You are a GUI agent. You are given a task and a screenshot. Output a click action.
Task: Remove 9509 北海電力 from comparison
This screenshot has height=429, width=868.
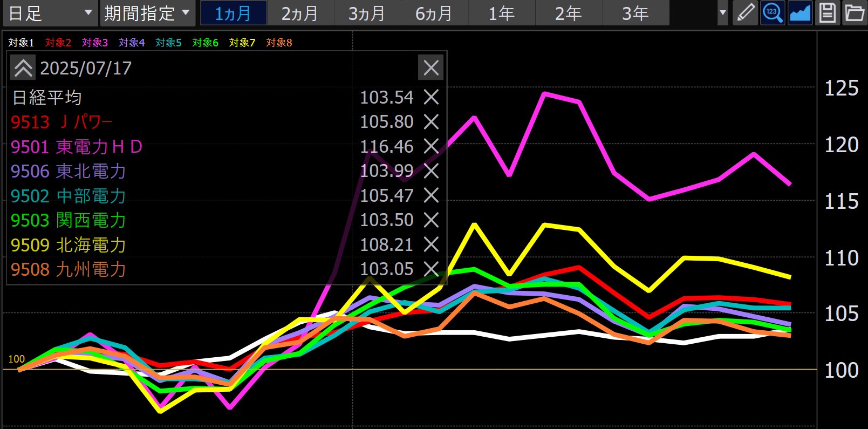tap(430, 244)
